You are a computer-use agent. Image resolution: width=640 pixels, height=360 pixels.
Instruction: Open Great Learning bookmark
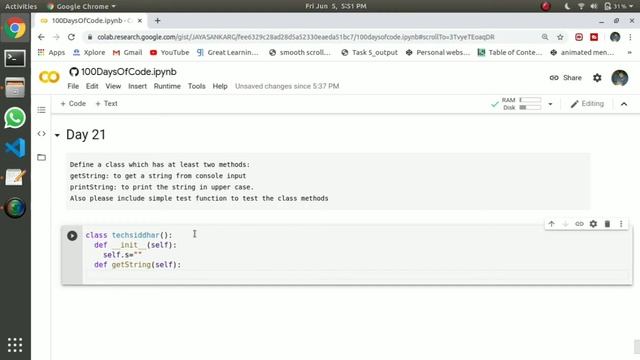(x=228, y=53)
